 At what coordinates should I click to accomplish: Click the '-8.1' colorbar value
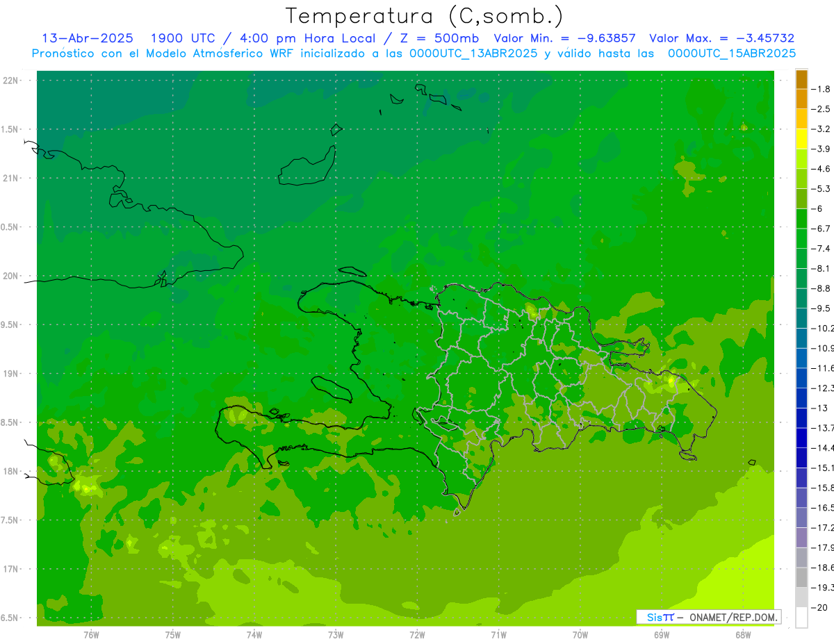click(x=822, y=268)
